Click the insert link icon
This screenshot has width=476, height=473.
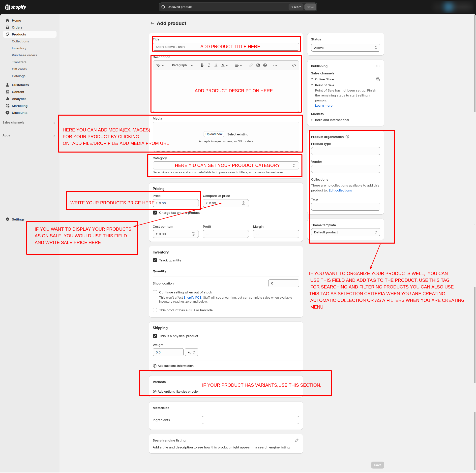pyautogui.click(x=251, y=65)
